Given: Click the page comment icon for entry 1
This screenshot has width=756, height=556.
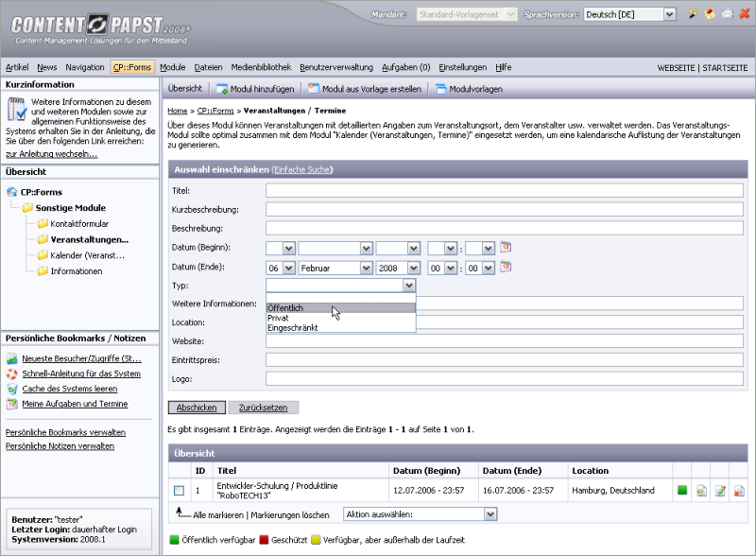Looking at the screenshot, I should coord(701,491).
